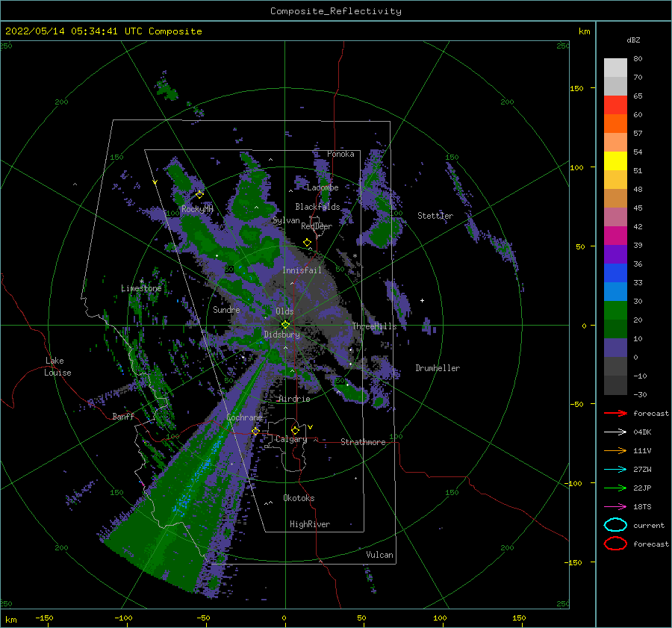
Task: Click the cyan current ellipse icon
Action: click(x=615, y=525)
